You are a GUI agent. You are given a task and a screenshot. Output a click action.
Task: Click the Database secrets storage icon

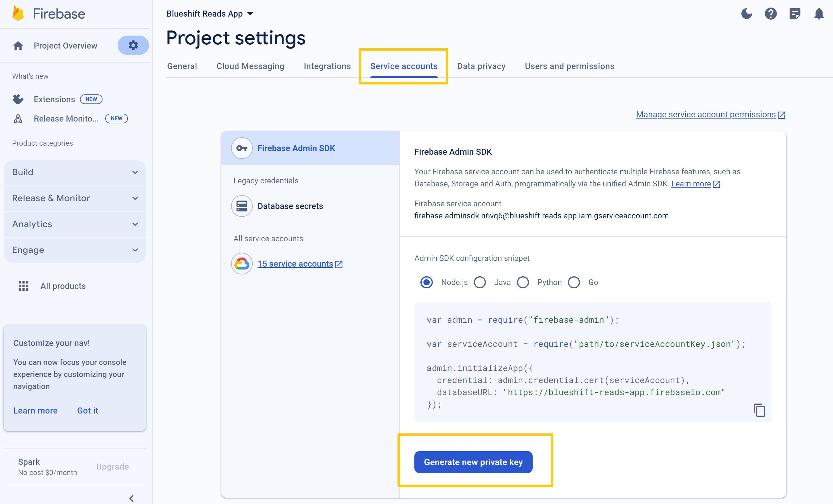[x=242, y=206]
